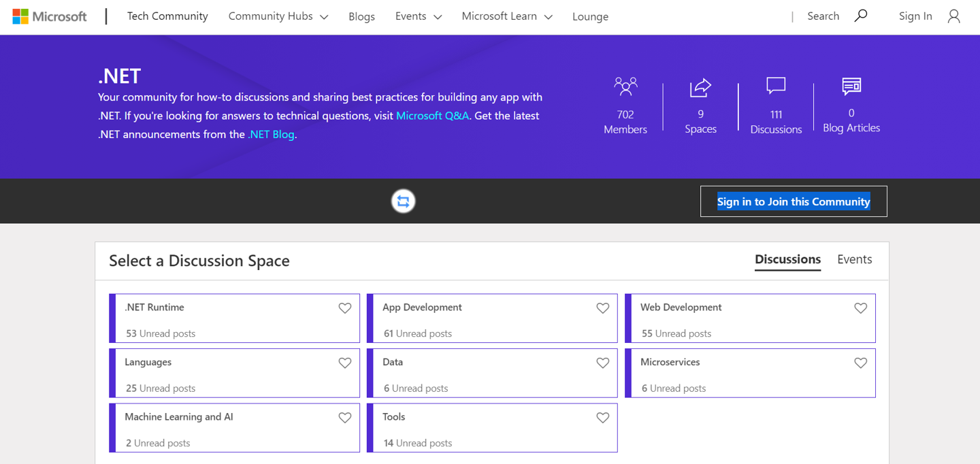Click the Microsoft logo
Screen dimensions: 980x464
tap(50, 16)
